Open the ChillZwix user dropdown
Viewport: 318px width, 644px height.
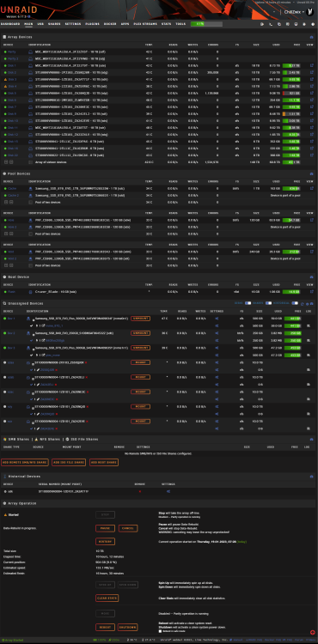click(x=294, y=12)
